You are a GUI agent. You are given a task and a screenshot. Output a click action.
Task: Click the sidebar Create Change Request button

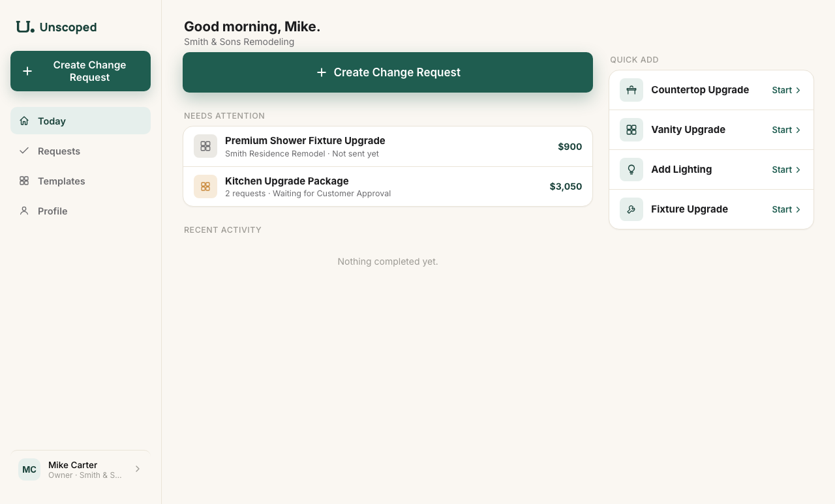(x=80, y=71)
